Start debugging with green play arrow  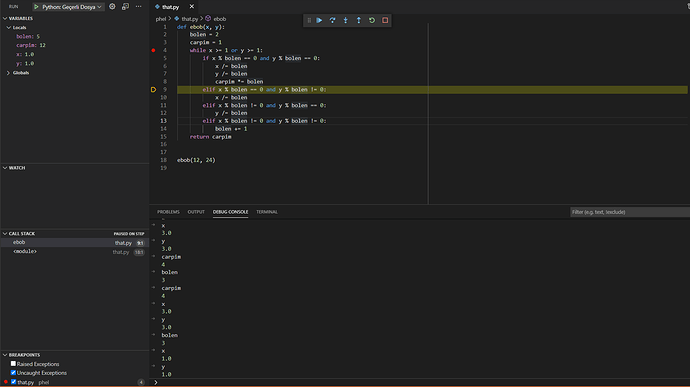click(x=37, y=7)
